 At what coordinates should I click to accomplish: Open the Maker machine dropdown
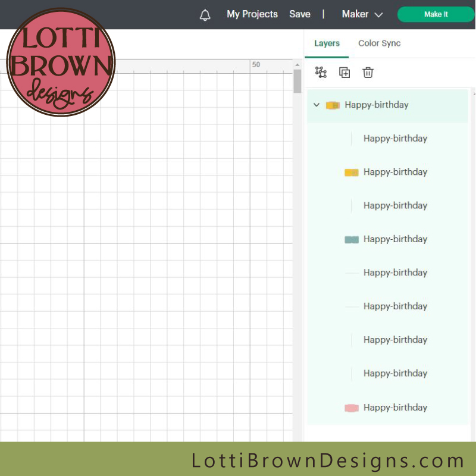pyautogui.click(x=362, y=14)
